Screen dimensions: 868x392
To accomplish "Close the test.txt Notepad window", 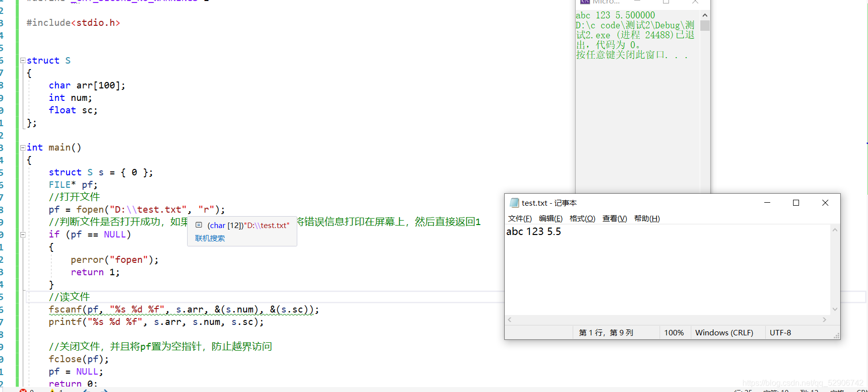I will point(825,203).
